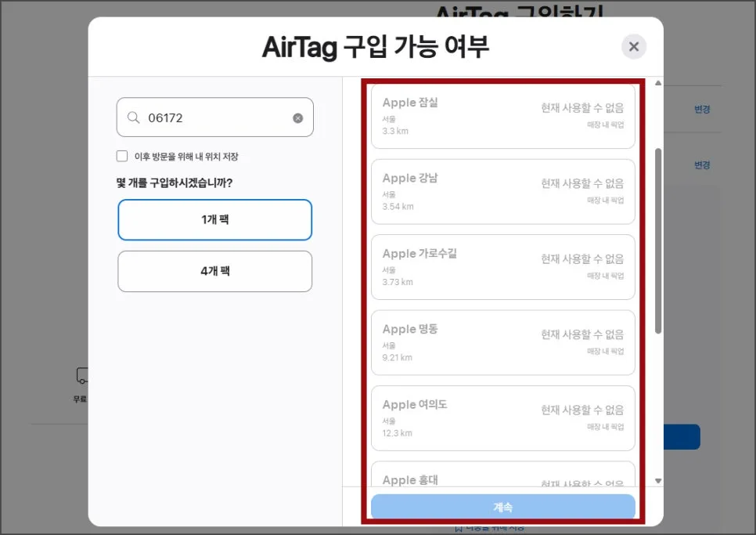756x535 pixels.
Task: Click the store list scrollbar thumb
Action: click(658, 240)
